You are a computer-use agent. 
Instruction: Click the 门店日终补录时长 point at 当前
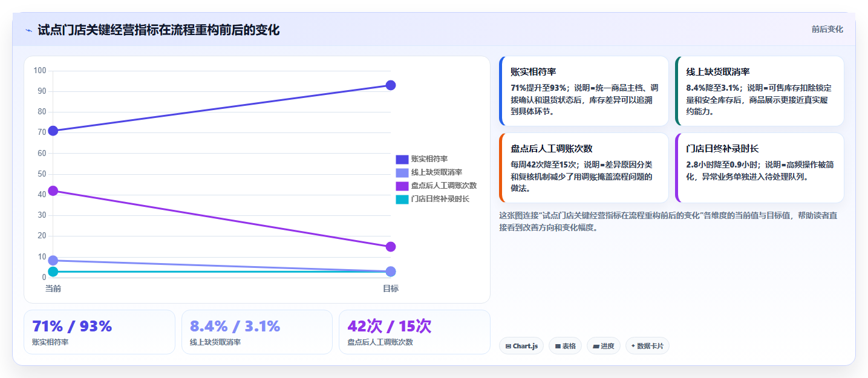pyautogui.click(x=53, y=272)
